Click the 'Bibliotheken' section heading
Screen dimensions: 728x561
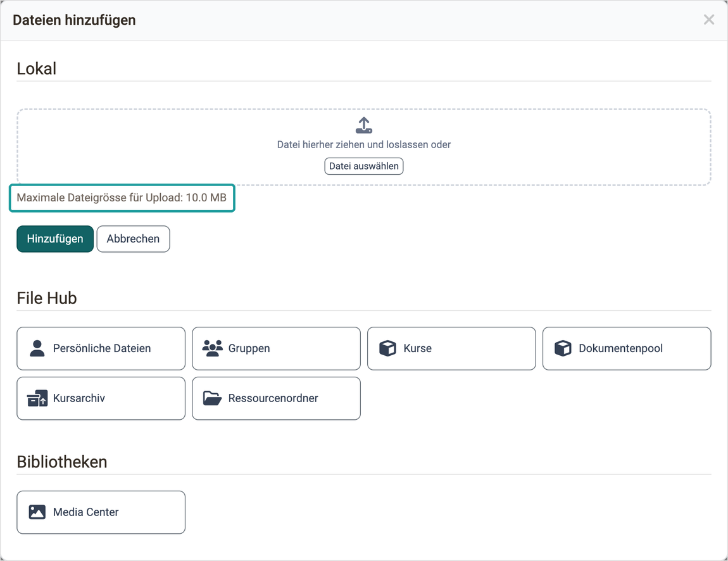tap(62, 462)
